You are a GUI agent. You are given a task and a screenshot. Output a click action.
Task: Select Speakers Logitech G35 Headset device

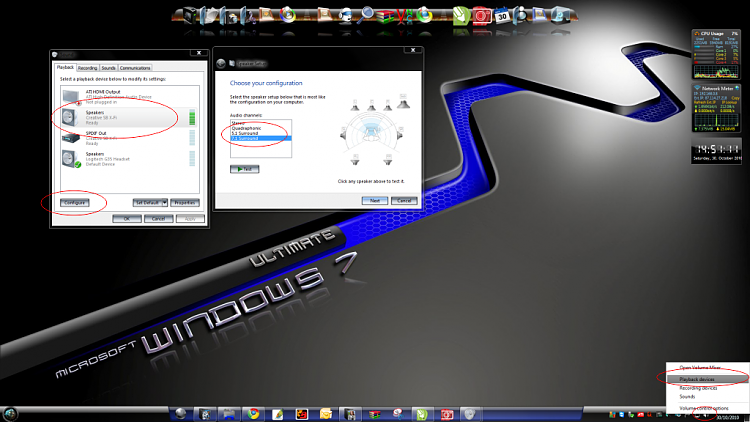[x=129, y=159]
